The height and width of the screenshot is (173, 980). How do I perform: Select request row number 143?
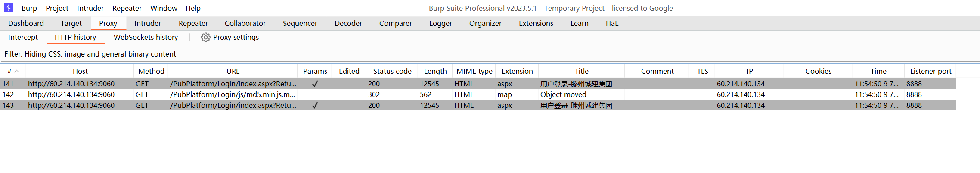coord(478,105)
